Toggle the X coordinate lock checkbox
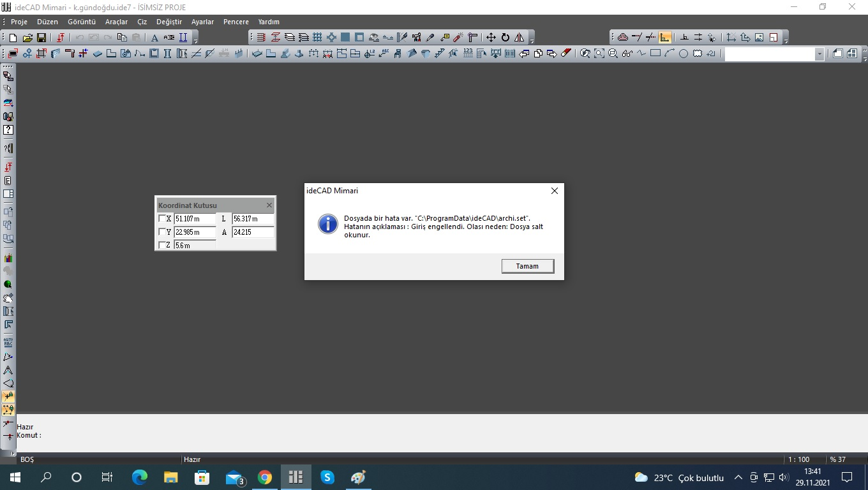Viewport: 868px width, 490px height. 162,219
